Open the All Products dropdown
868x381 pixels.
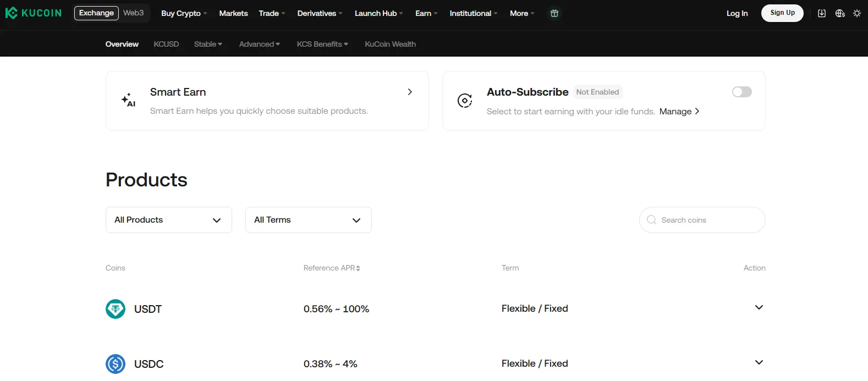[x=169, y=220]
